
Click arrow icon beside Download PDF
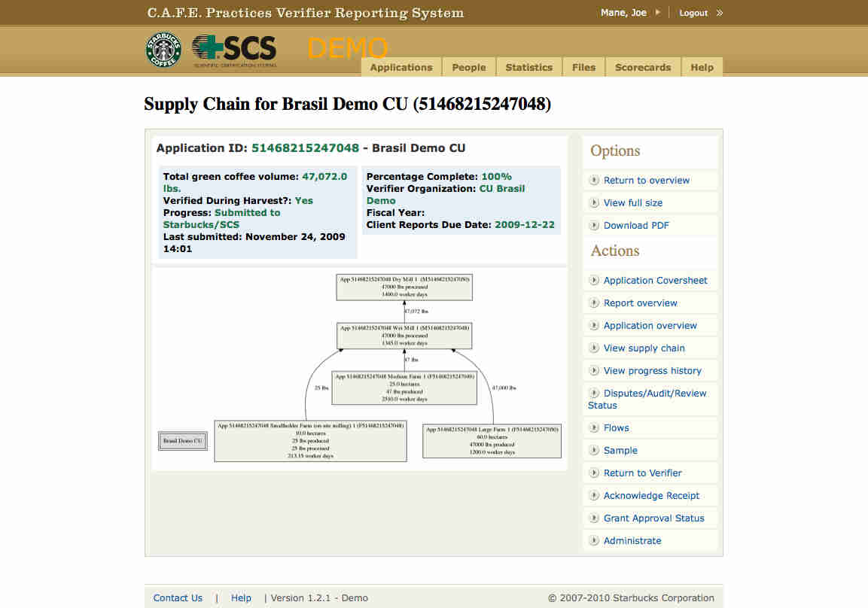tap(594, 225)
